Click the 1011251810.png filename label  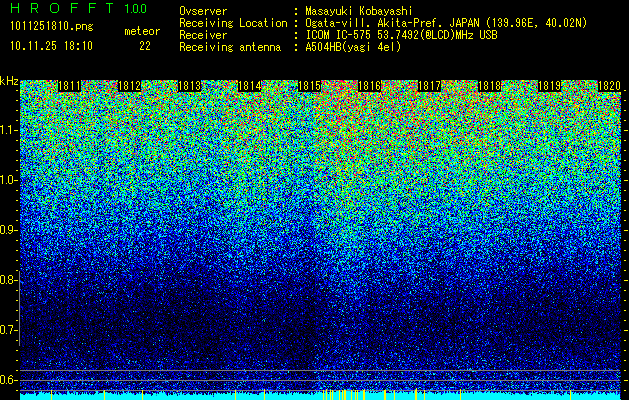tap(52, 27)
